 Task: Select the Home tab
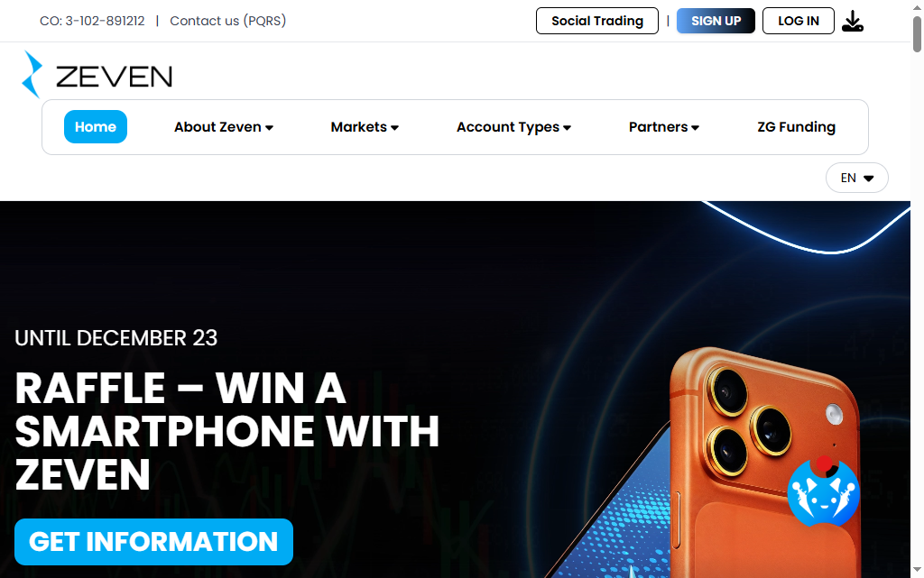click(x=96, y=126)
